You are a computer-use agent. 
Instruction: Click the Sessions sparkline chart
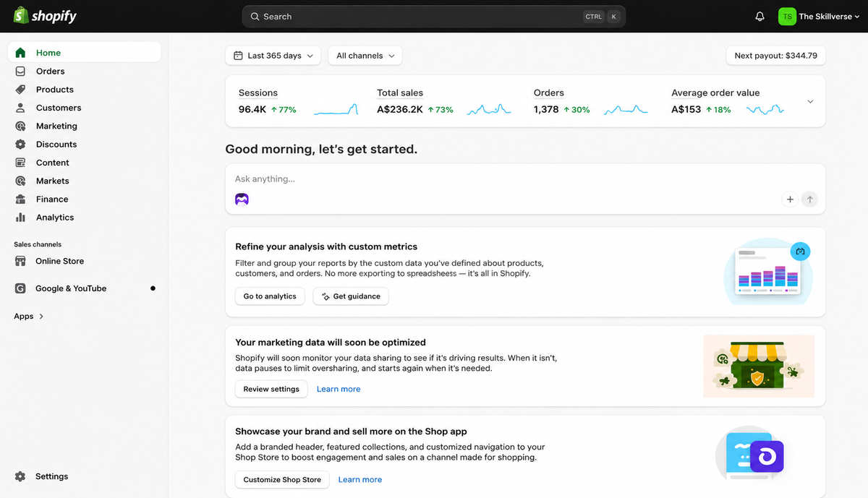tap(336, 109)
